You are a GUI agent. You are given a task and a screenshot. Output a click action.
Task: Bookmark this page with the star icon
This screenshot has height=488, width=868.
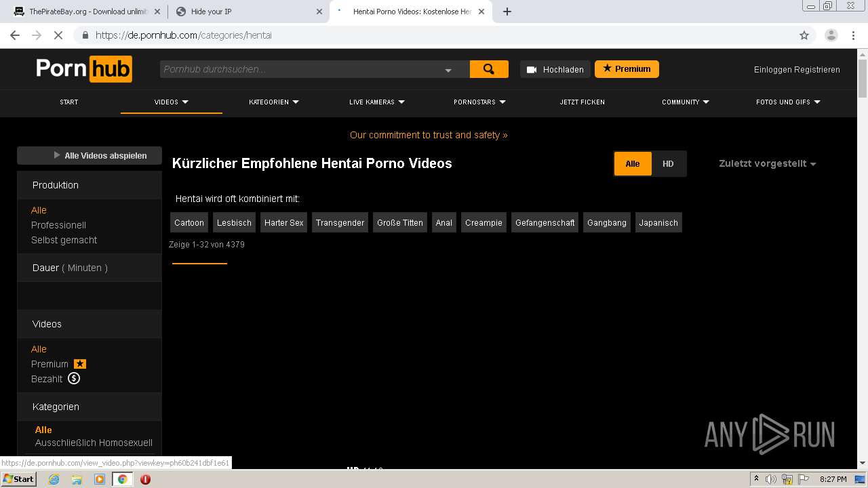(x=804, y=35)
